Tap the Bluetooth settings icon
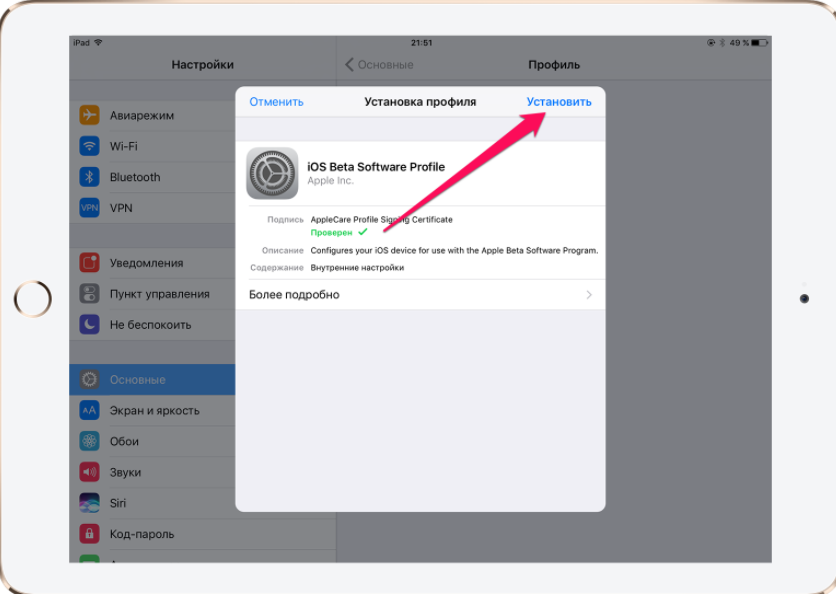Image resolution: width=836 pixels, height=594 pixels. pos(90,177)
